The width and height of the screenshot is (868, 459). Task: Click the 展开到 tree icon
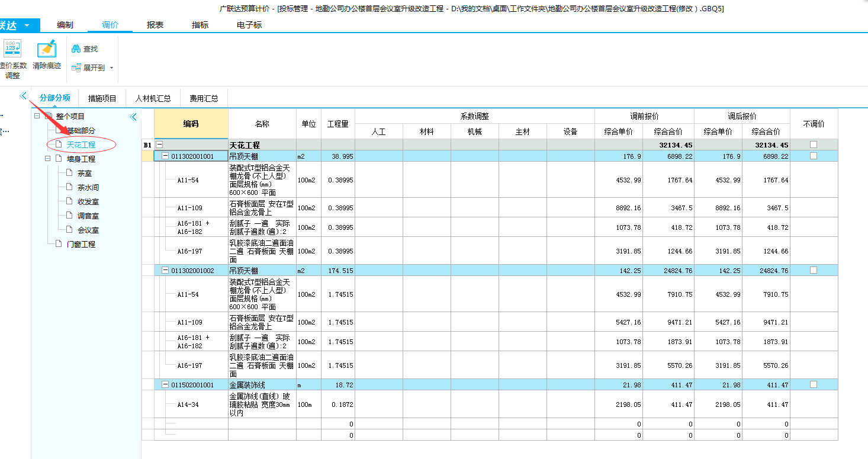pos(76,68)
